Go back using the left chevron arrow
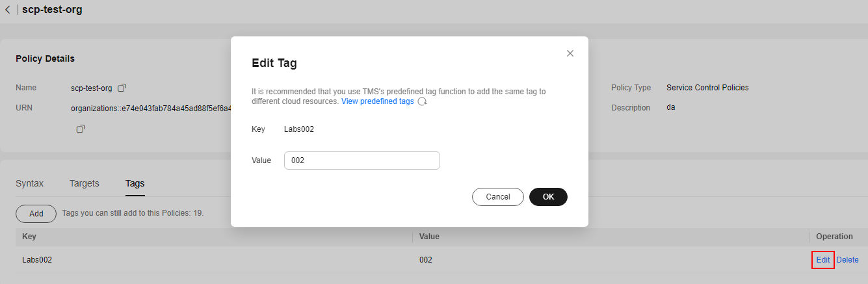Viewport: 868px width, 284px height. pyautogui.click(x=7, y=10)
